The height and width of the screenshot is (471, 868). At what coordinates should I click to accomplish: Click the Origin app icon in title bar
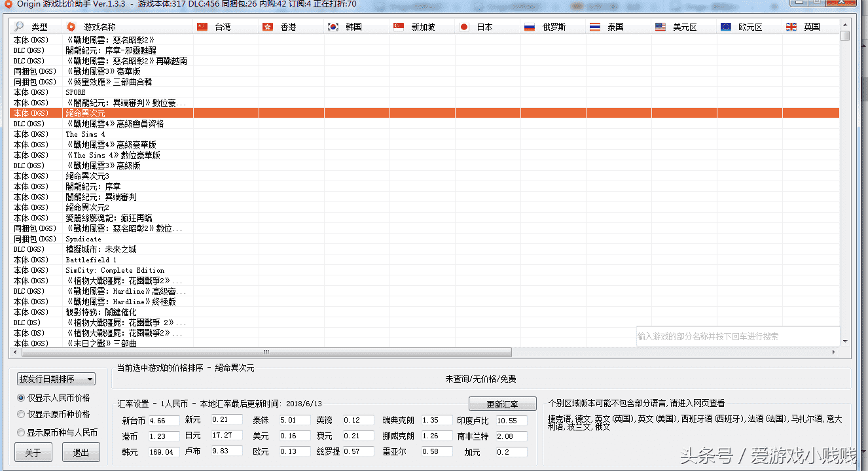click(x=9, y=4)
